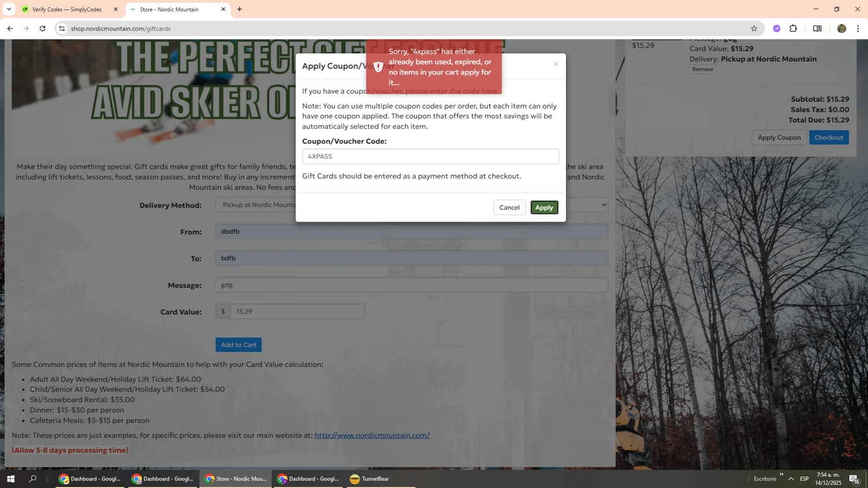Open the ESP language indicator

click(804, 479)
